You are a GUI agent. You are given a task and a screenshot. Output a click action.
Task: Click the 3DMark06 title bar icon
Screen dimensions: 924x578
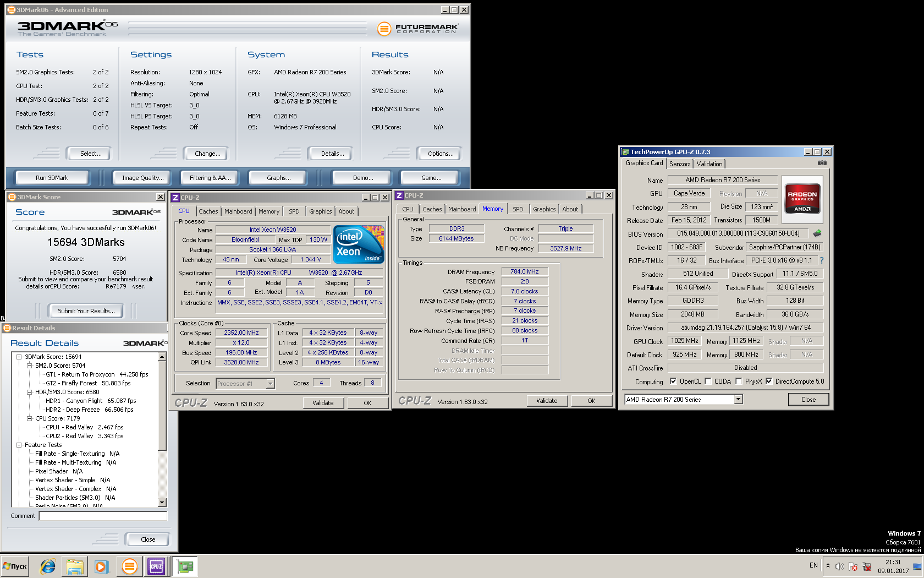(11, 10)
